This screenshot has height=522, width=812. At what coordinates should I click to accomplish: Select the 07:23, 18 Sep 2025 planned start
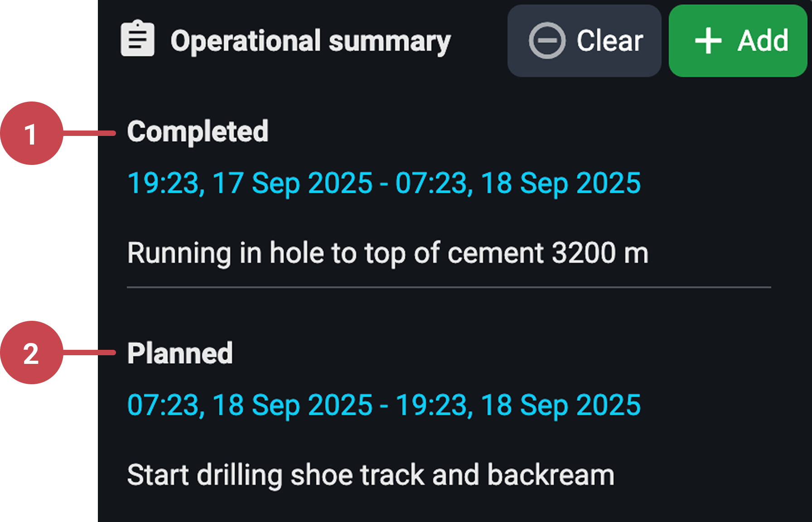pyautogui.click(x=248, y=405)
